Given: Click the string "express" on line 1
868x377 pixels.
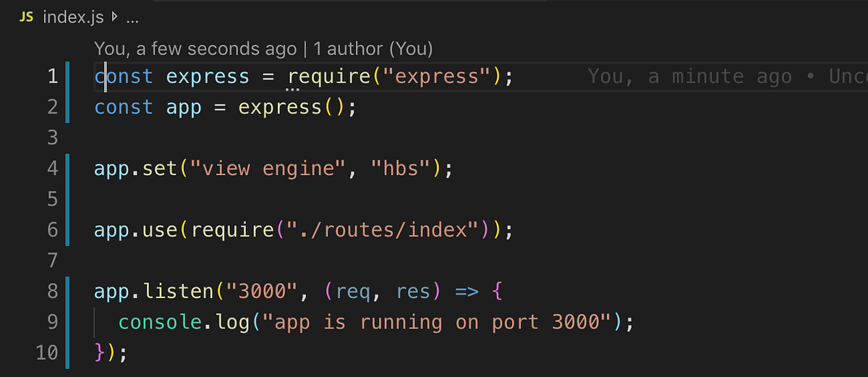Looking at the screenshot, I should pos(437,76).
